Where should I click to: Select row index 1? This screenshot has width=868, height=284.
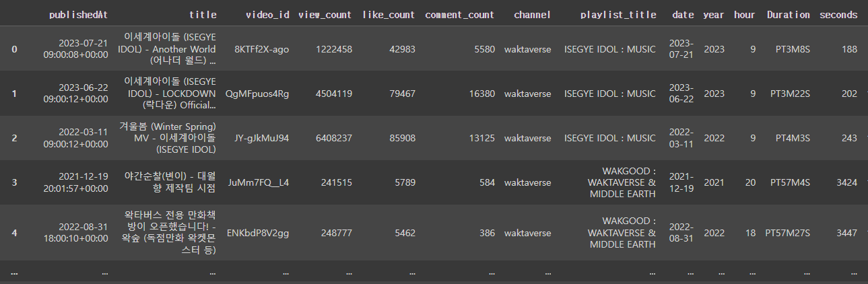(15, 94)
